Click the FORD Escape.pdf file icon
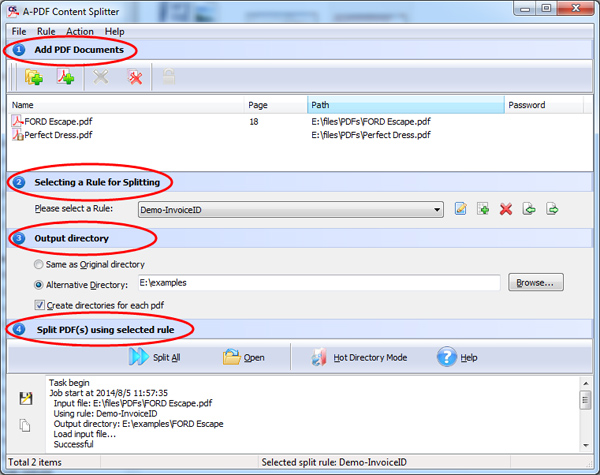This screenshot has width=600, height=475. [x=17, y=121]
